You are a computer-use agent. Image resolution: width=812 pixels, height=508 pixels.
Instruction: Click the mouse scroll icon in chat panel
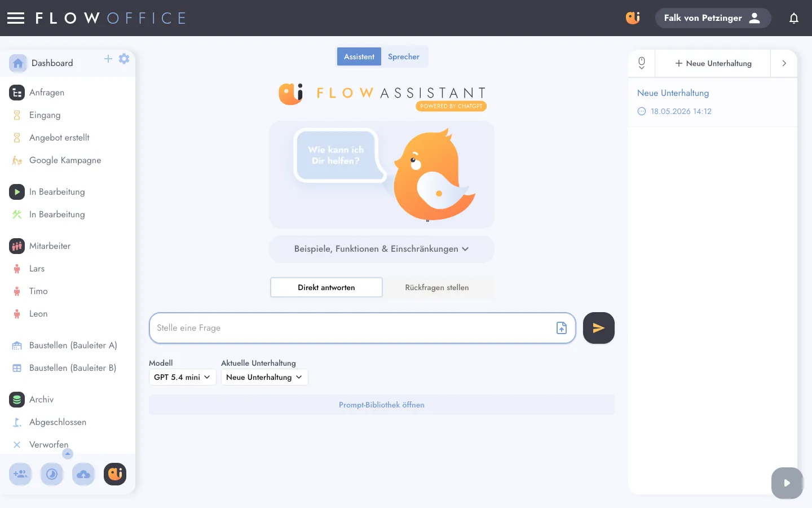[642, 63]
